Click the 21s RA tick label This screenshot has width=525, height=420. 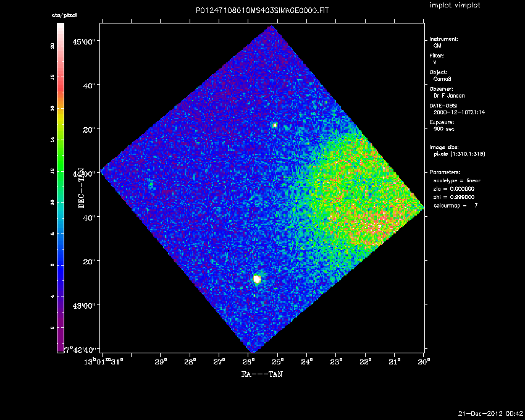click(x=395, y=362)
